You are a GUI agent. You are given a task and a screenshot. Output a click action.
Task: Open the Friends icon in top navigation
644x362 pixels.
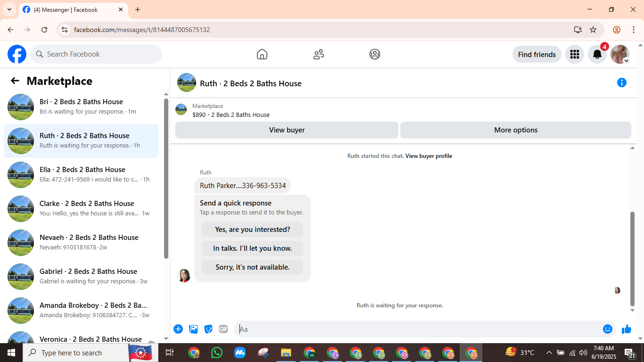319,54
